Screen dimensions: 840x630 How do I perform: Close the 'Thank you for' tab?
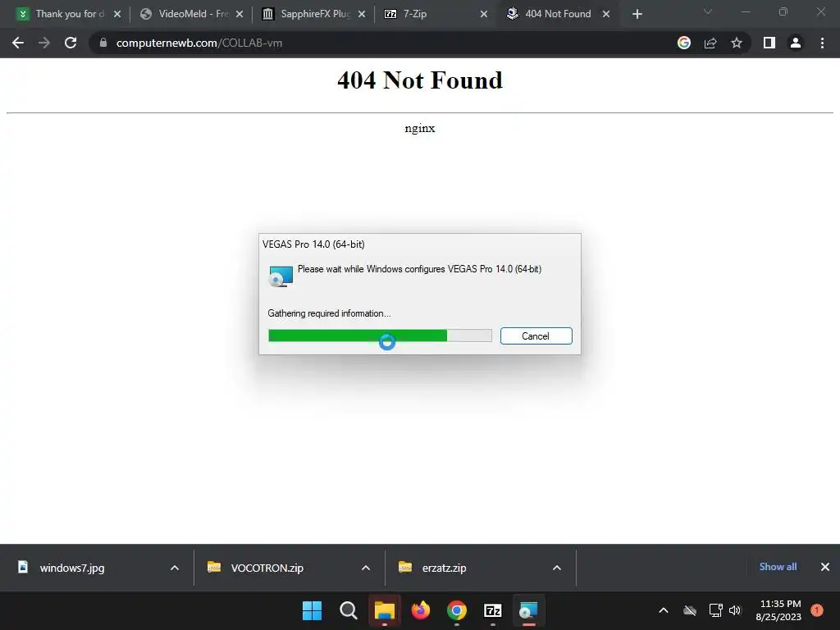coord(117,14)
